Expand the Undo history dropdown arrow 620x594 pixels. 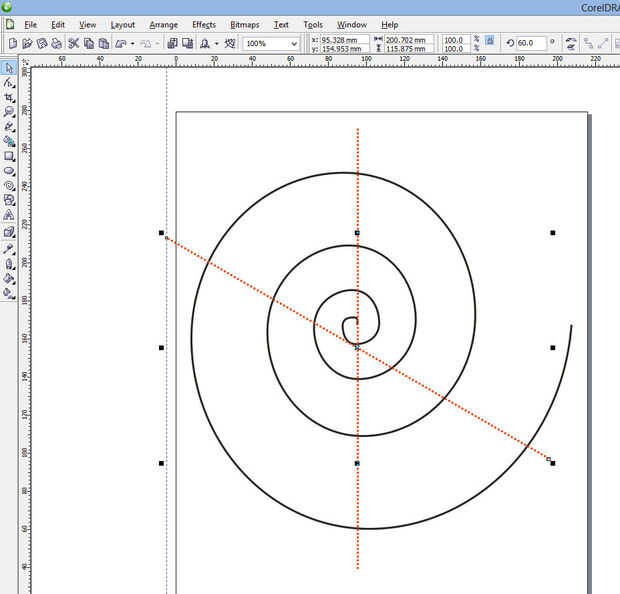coord(132,44)
